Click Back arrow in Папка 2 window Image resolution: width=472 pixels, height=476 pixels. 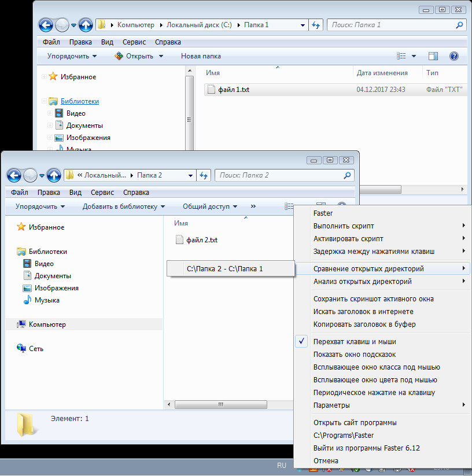14,175
